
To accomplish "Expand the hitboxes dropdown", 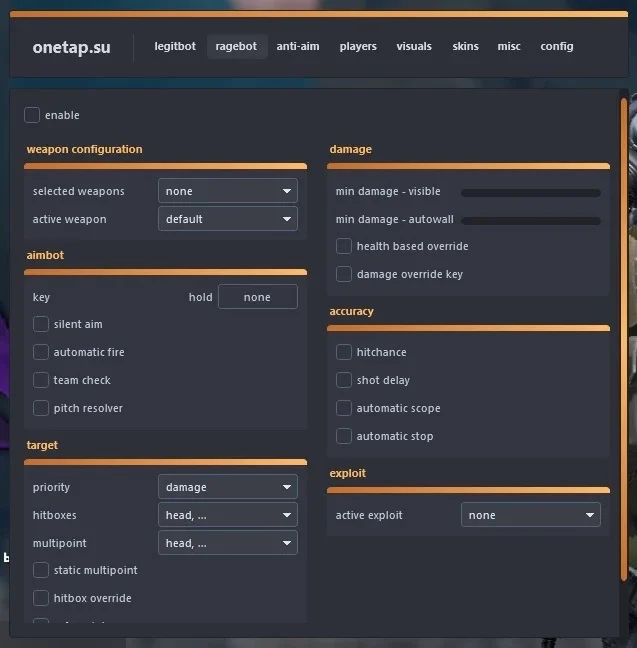I will coord(228,515).
